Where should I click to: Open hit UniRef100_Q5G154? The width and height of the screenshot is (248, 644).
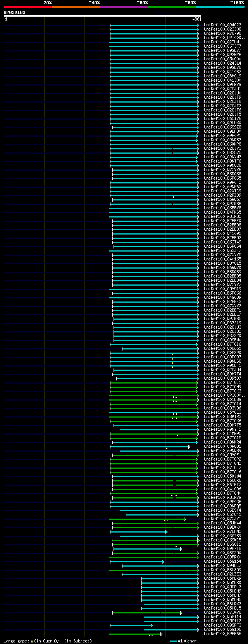(222, 562)
